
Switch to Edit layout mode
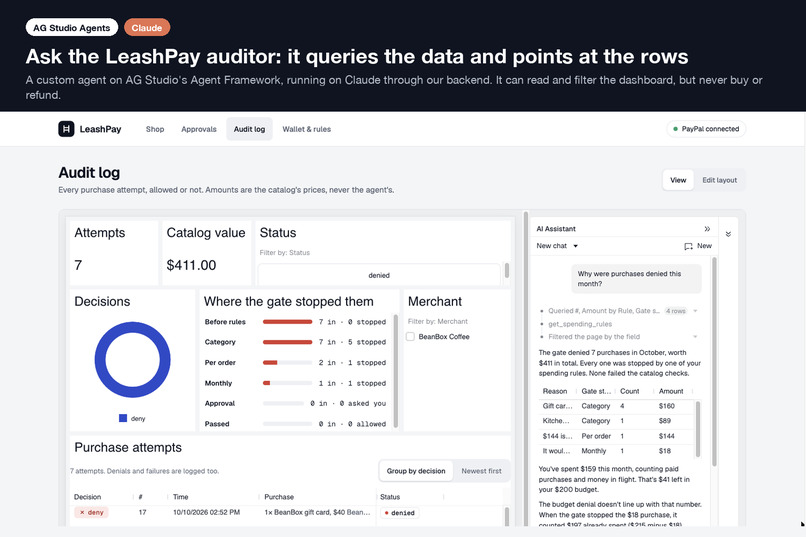[719, 180]
